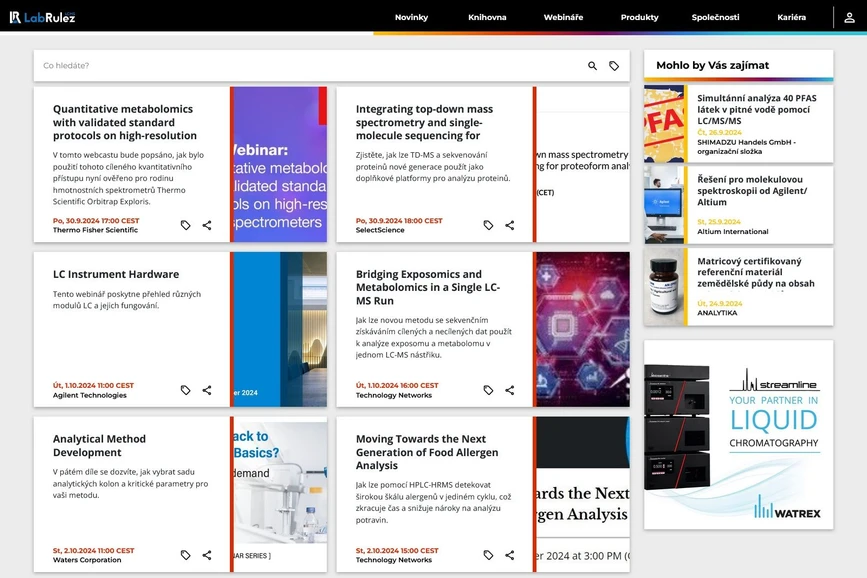Click the Út, 1.10.2024 16:00 CEST date
The width and height of the screenshot is (867, 578).
click(x=397, y=386)
